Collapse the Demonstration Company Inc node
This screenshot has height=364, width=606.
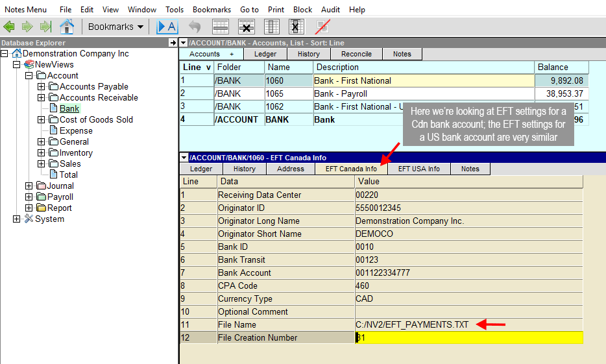[5, 53]
